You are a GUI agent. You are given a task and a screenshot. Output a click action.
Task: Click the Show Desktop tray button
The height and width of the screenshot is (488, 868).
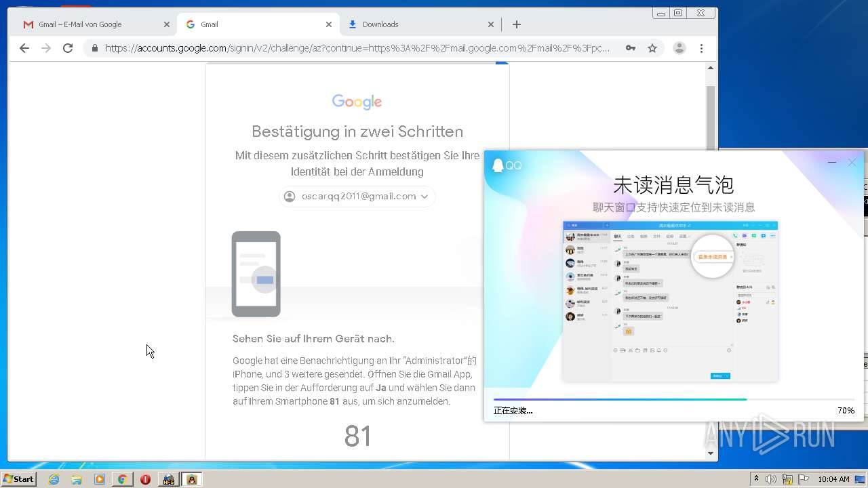(x=861, y=479)
